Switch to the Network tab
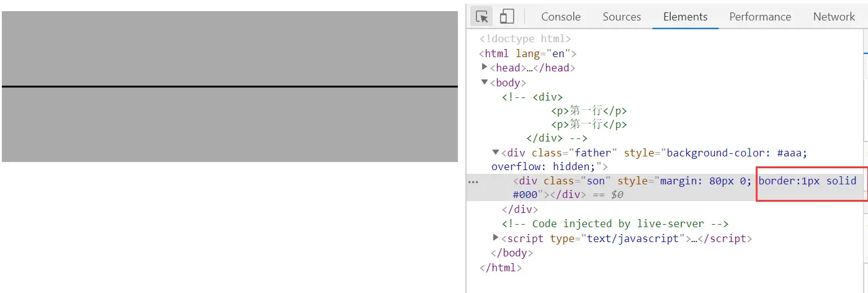The height and width of the screenshot is (293, 868). pos(834,17)
